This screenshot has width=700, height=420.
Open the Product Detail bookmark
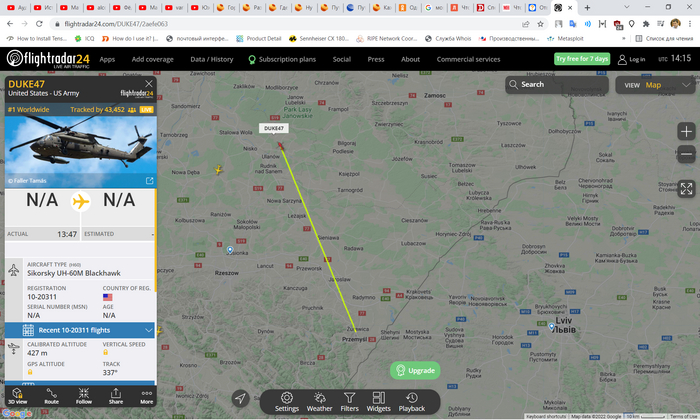[259, 39]
